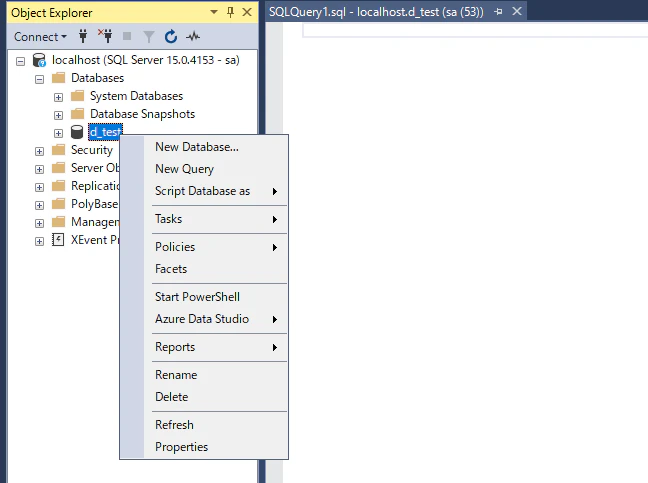Open the Activity Monitor pulse icon
648x483 pixels.
tap(193, 37)
